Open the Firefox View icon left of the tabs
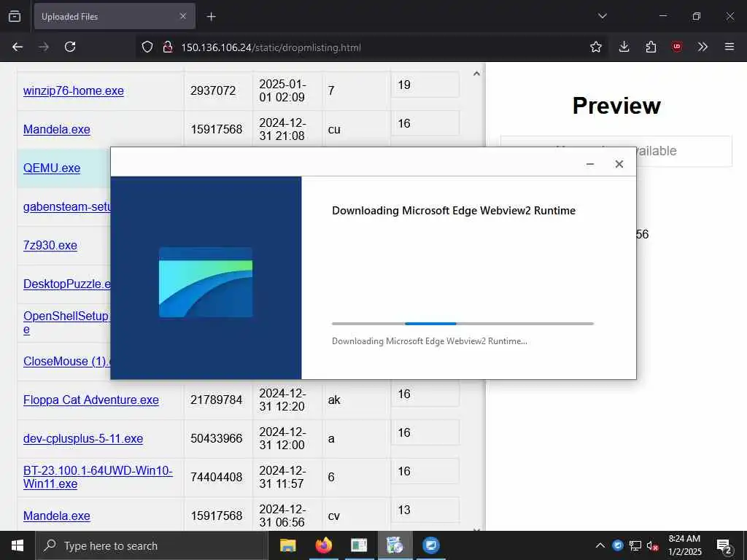Image resolution: width=747 pixels, height=560 pixels. pos(15,16)
